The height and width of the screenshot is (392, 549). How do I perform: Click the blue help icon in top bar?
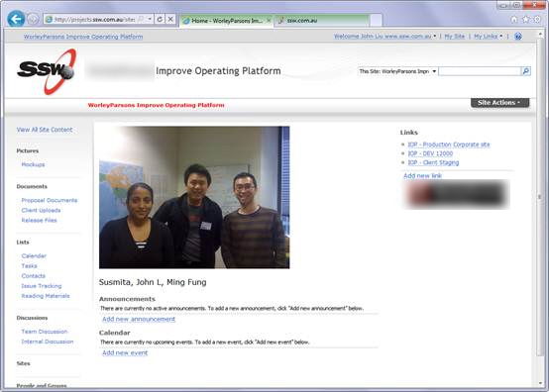(x=518, y=36)
